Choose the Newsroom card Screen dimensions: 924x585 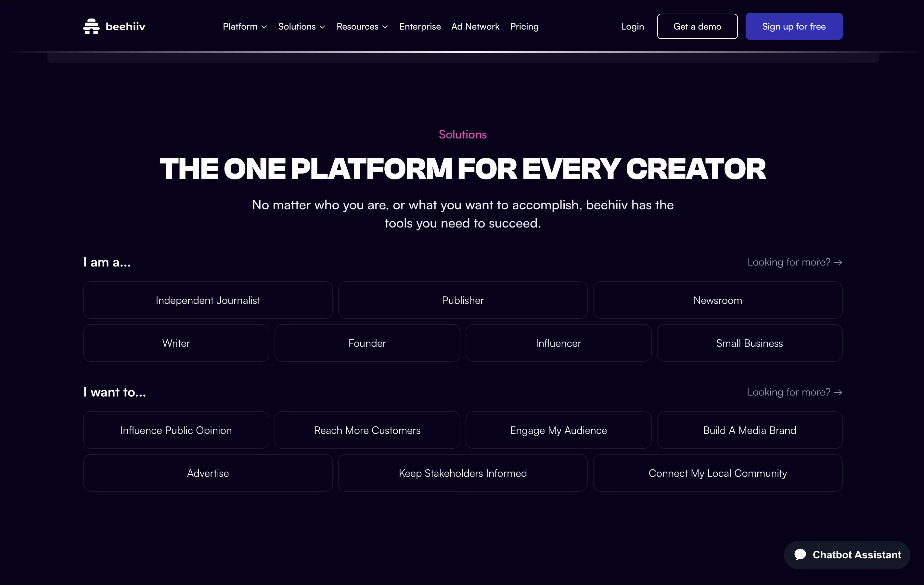[x=717, y=300]
